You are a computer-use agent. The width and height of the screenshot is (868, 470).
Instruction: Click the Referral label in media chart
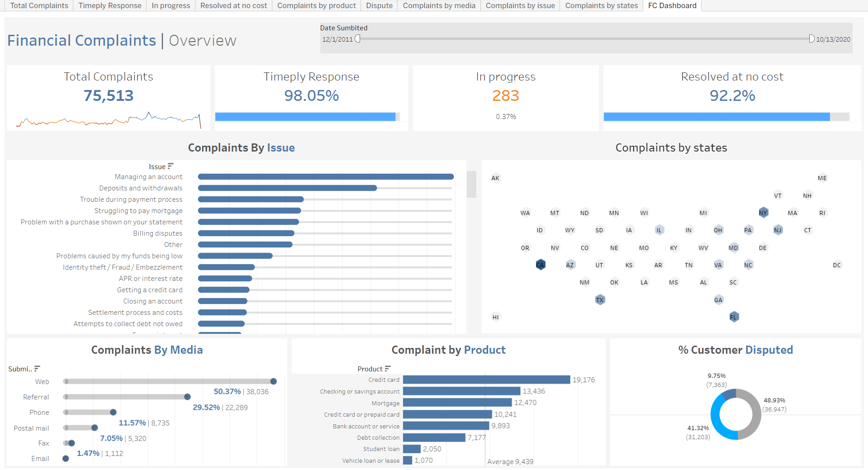[x=36, y=397]
